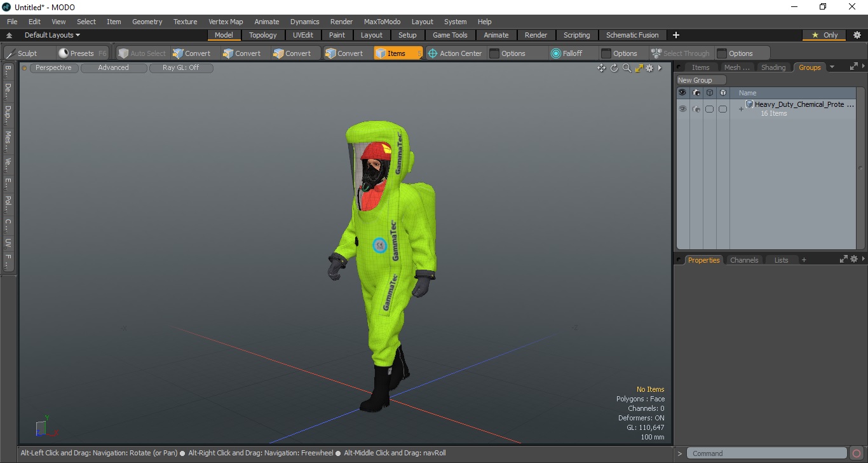Switch to the Channels tab
868x463 pixels.
[744, 260]
